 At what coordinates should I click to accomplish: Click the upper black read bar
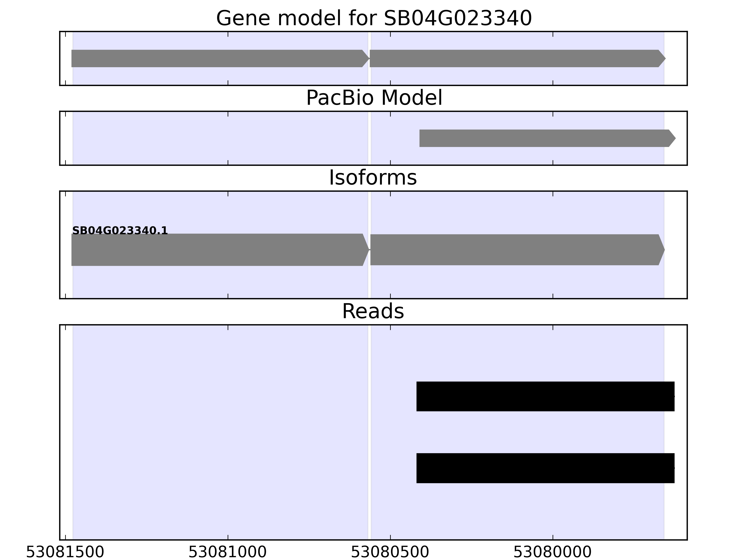coord(545,396)
